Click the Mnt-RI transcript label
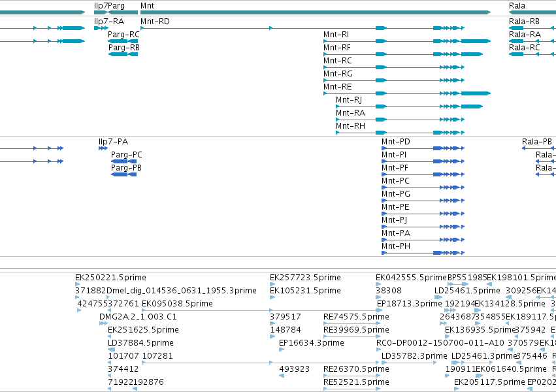The width and height of the screenshot is (556, 392). coord(336,35)
